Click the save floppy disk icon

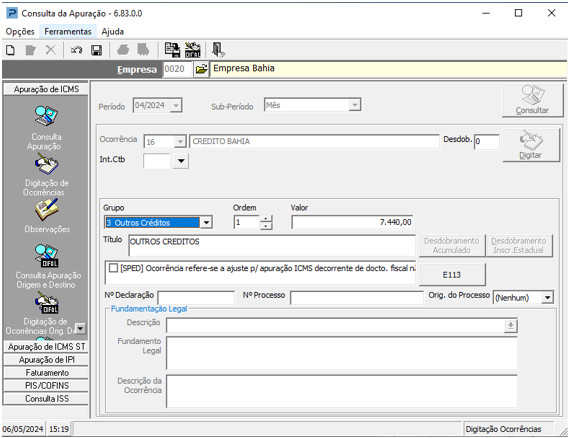pyautogui.click(x=96, y=50)
